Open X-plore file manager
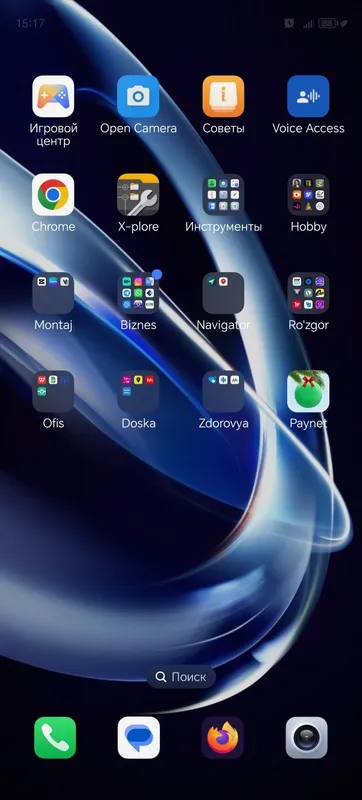This screenshot has height=800, width=362. coord(138,195)
